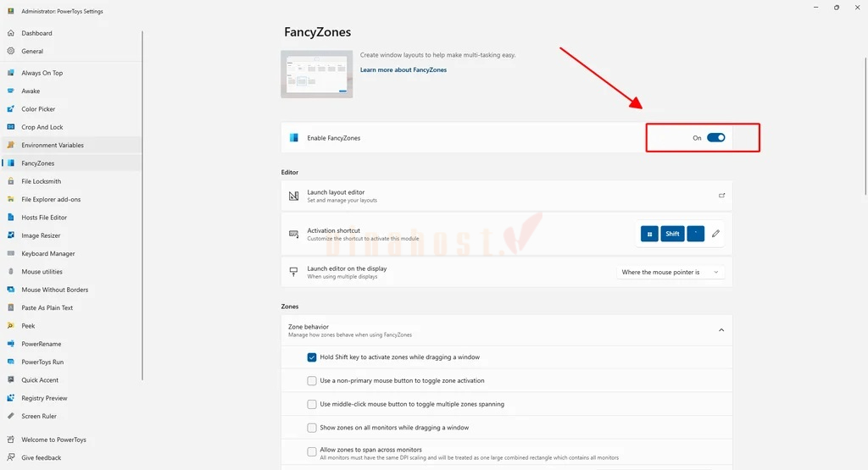868x470 pixels.
Task: Click the Mouse utilities icon
Action: pyautogui.click(x=10, y=272)
